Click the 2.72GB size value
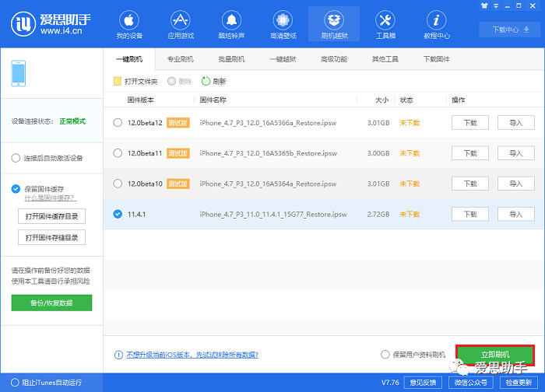 (378, 214)
